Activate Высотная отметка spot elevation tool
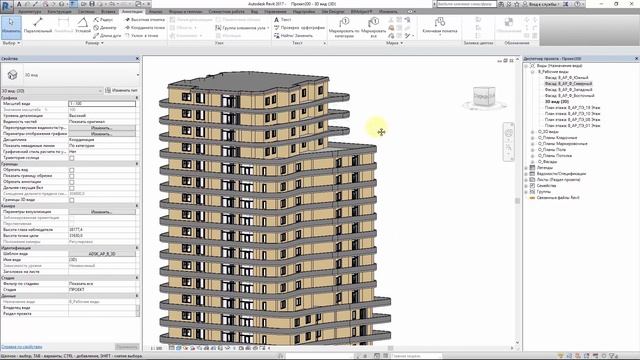Viewport: 640px width, 360px height. [x=144, y=20]
